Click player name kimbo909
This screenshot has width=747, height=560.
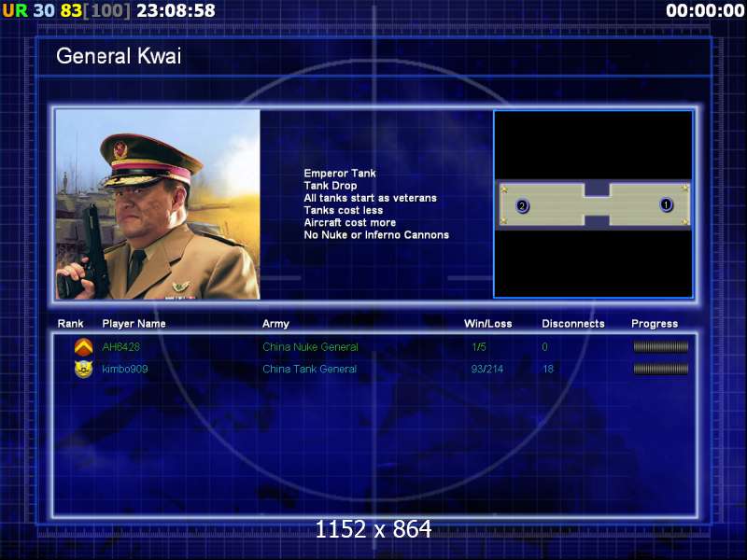125,369
